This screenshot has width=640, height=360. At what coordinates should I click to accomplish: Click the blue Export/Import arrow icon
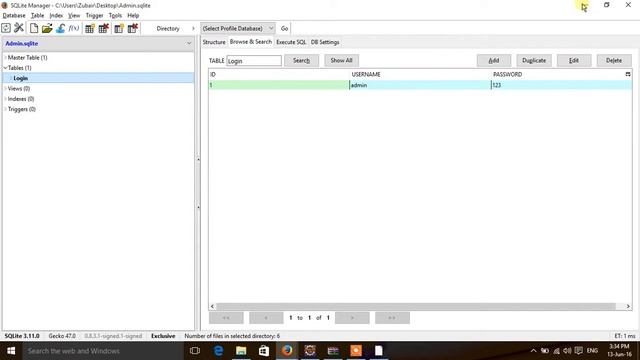(x=60, y=28)
